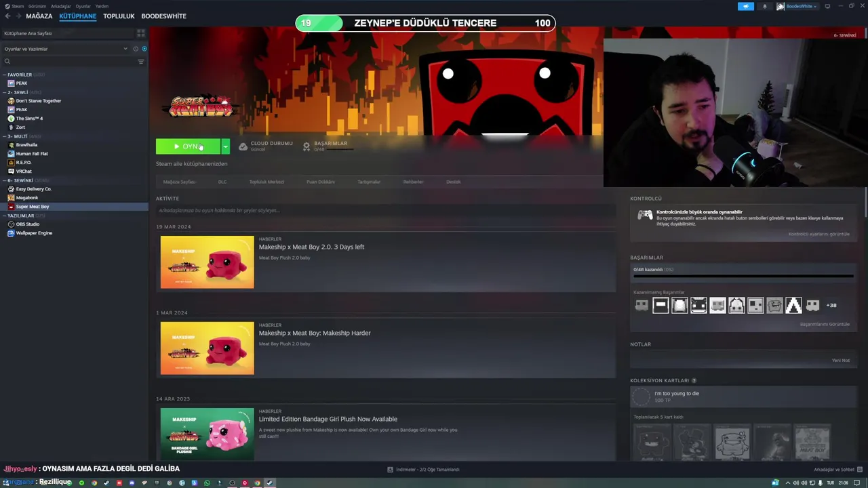
Task: Click the green OYNA play button
Action: (x=188, y=146)
